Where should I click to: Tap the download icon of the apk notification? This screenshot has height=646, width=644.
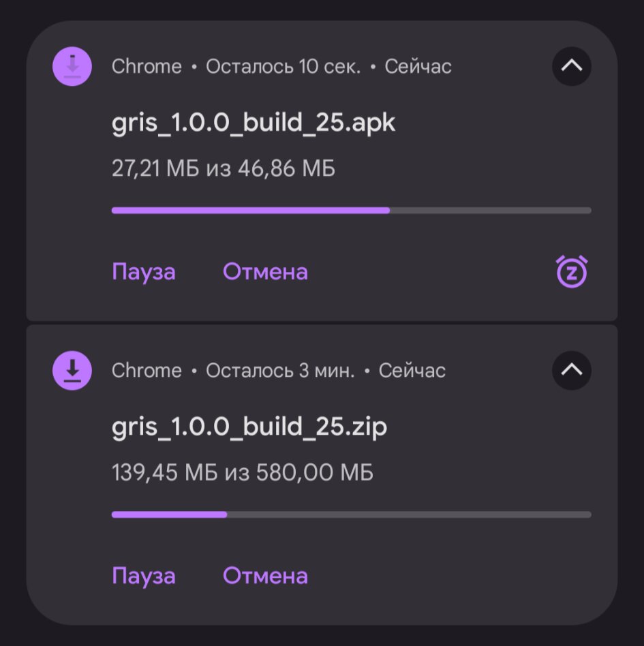(x=72, y=66)
